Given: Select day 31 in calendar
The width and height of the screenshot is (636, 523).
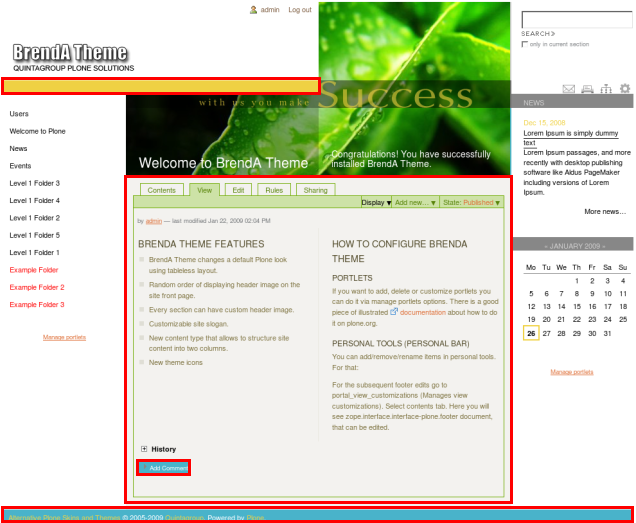Looking at the screenshot, I should (x=607, y=333).
